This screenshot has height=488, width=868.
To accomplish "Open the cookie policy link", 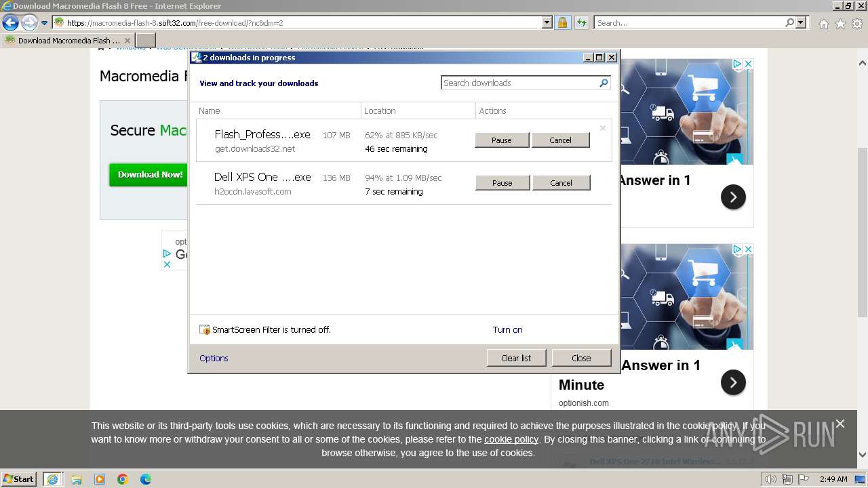I will pyautogui.click(x=511, y=439).
